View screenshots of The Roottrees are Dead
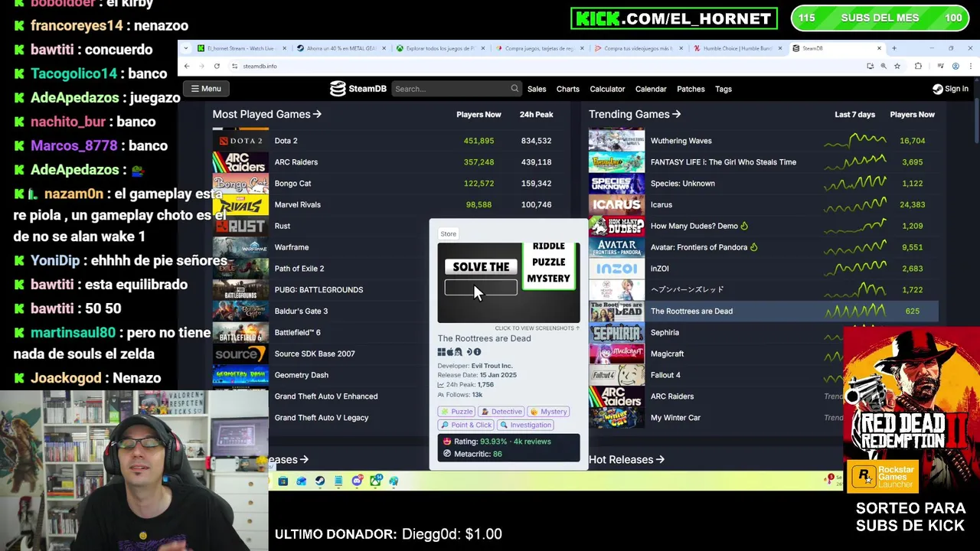980x551 pixels. (x=537, y=328)
